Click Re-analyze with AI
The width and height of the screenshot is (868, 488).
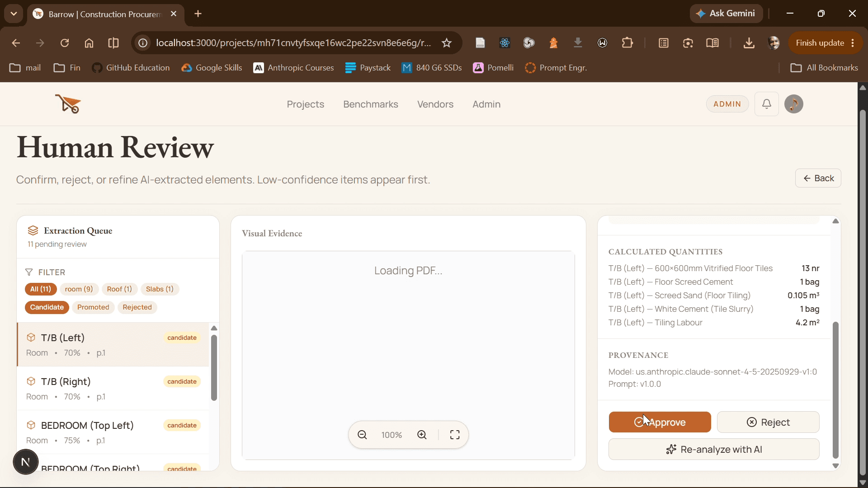[714, 449]
